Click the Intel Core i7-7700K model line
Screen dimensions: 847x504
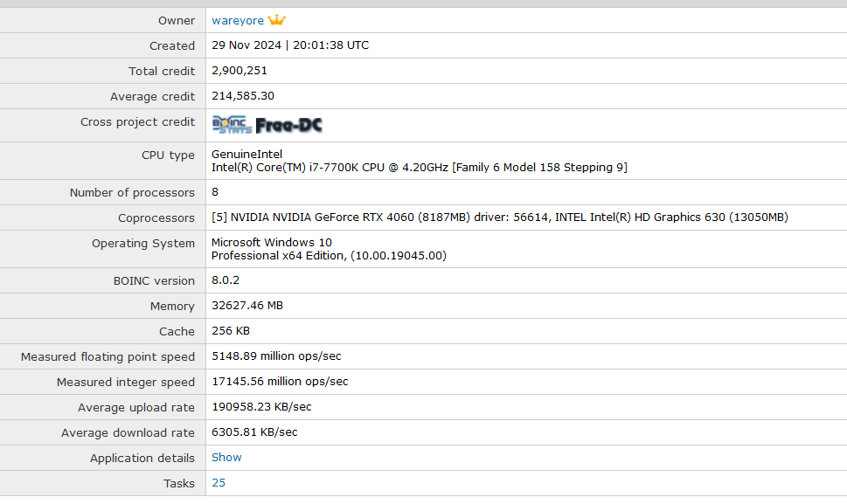tap(419, 167)
